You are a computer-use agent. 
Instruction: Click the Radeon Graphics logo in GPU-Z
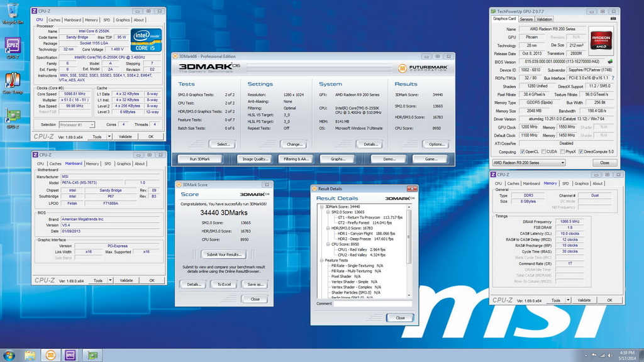tap(601, 40)
